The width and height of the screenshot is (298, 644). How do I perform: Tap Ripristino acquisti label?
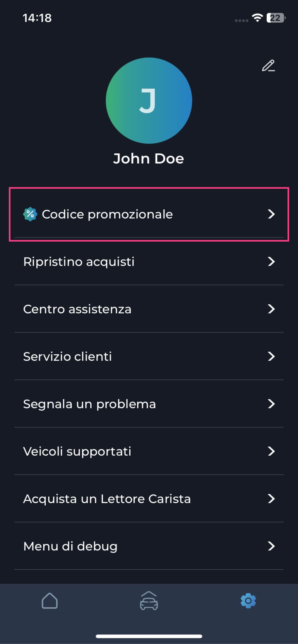point(79,262)
